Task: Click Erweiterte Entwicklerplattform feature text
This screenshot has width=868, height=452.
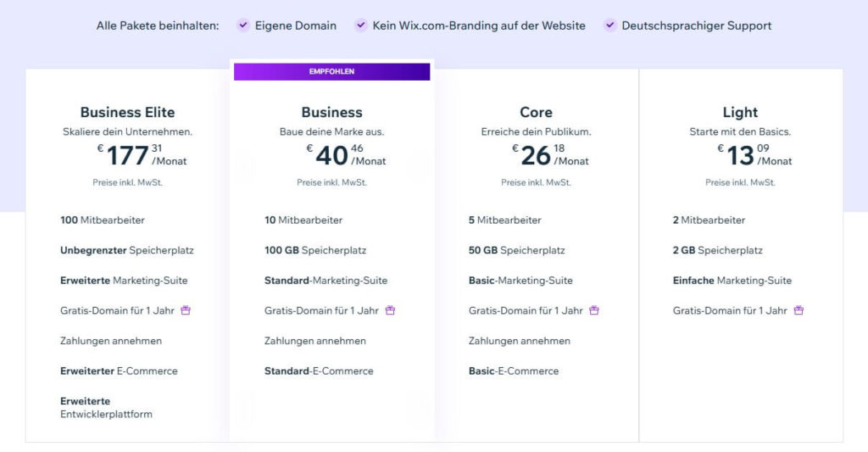Action: [106, 407]
